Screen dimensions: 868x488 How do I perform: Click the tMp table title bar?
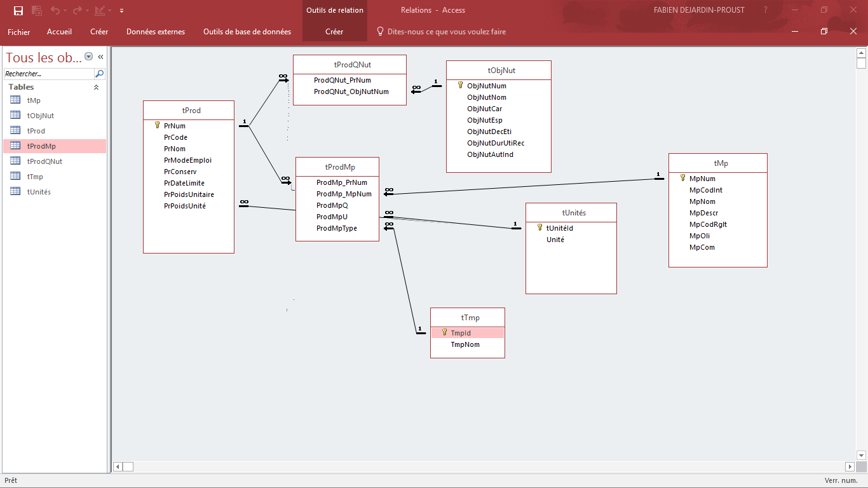coord(718,163)
